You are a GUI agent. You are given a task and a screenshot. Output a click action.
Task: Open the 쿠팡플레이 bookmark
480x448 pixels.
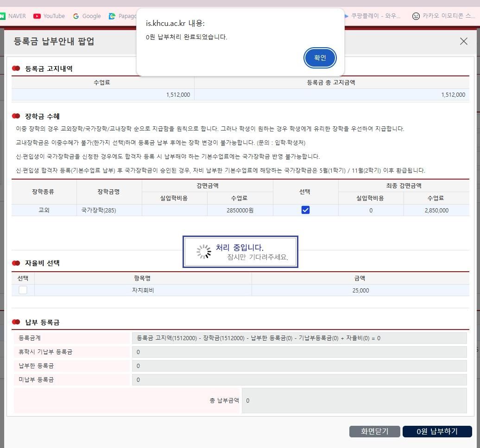(x=372, y=16)
